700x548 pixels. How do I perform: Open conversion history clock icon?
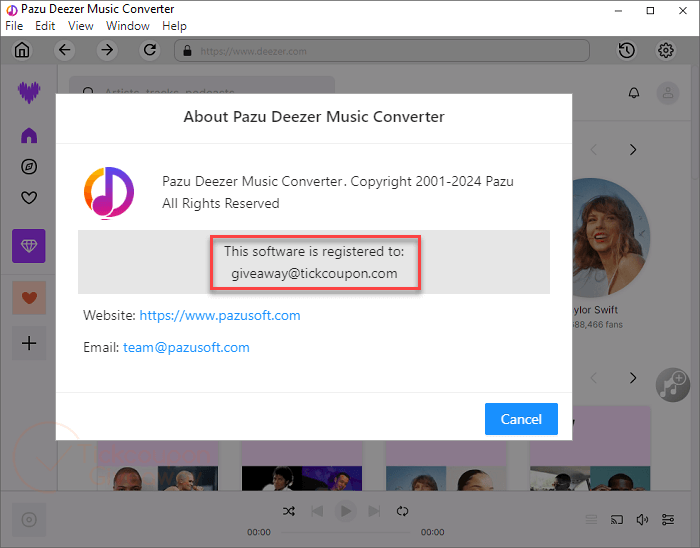click(x=626, y=50)
